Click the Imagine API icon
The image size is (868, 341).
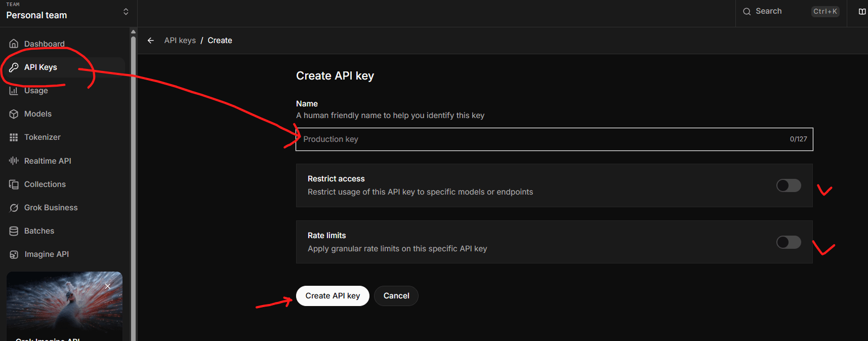(x=14, y=254)
